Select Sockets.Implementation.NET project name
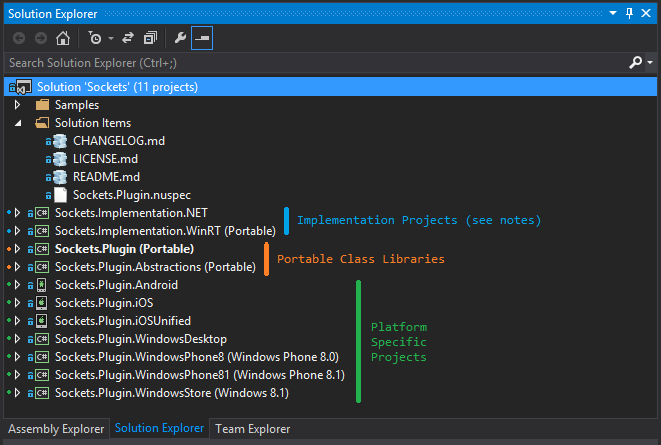Image resolution: width=661 pixels, height=445 pixels. 131,213
